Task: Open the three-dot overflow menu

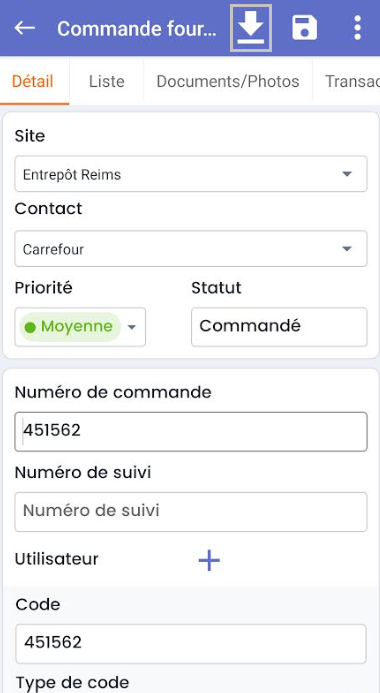Action: pos(357,28)
